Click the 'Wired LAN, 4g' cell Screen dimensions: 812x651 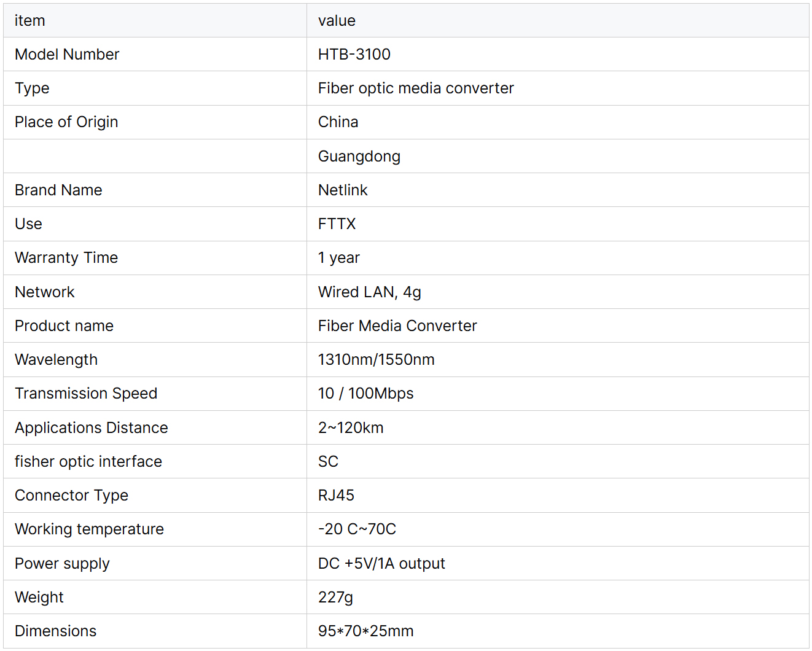pos(369,292)
